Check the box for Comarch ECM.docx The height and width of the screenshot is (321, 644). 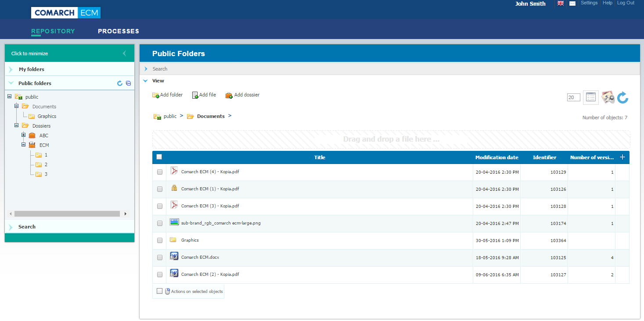(160, 257)
